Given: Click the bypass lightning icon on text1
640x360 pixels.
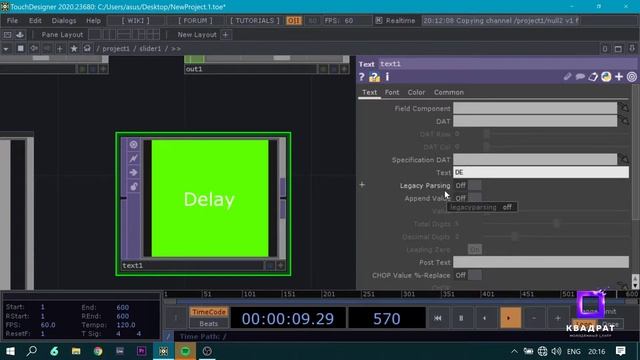Looking at the screenshot, I should pos(133,158).
